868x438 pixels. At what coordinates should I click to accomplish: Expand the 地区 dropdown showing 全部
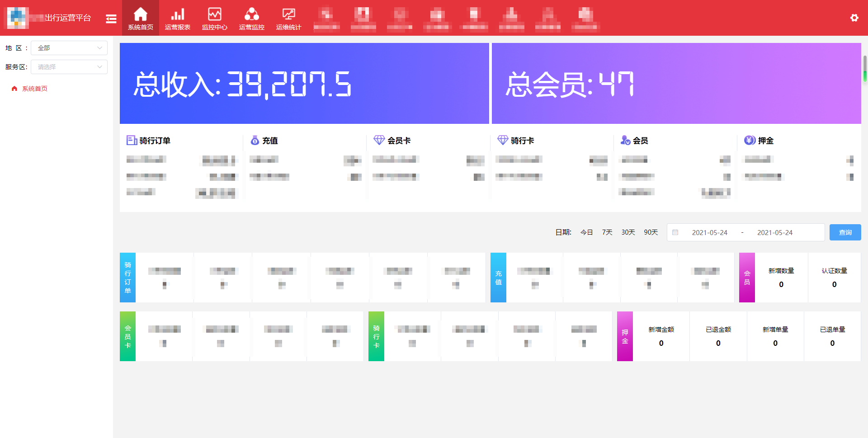69,48
